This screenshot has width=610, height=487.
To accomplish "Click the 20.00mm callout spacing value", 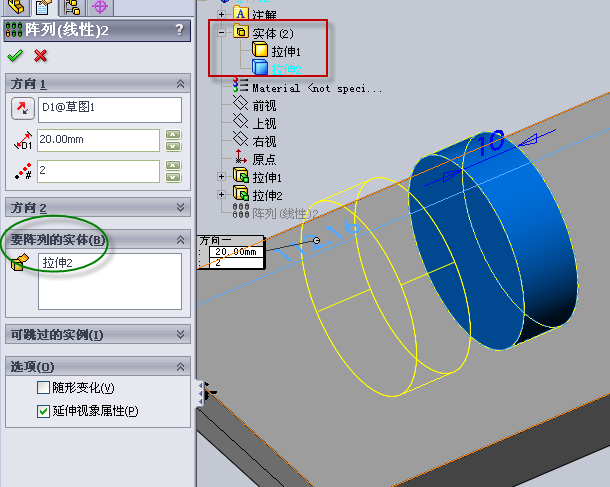I will (236, 252).
